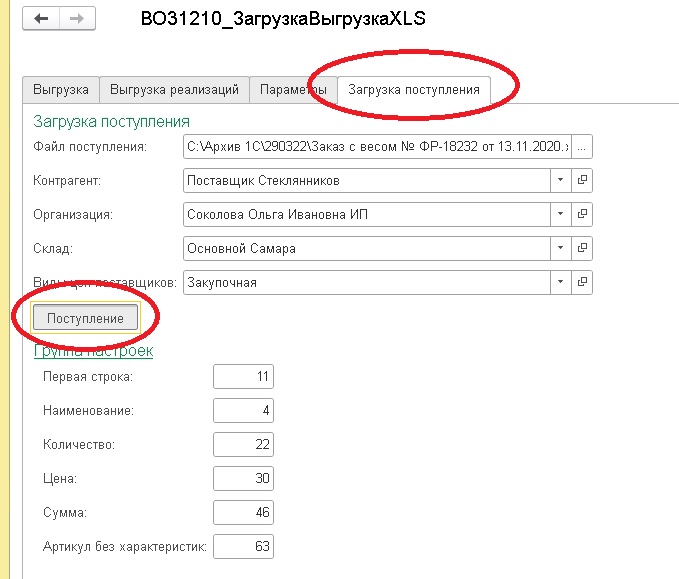Click the Файл поступления path field
This screenshot has width=679, height=579.
(377, 147)
